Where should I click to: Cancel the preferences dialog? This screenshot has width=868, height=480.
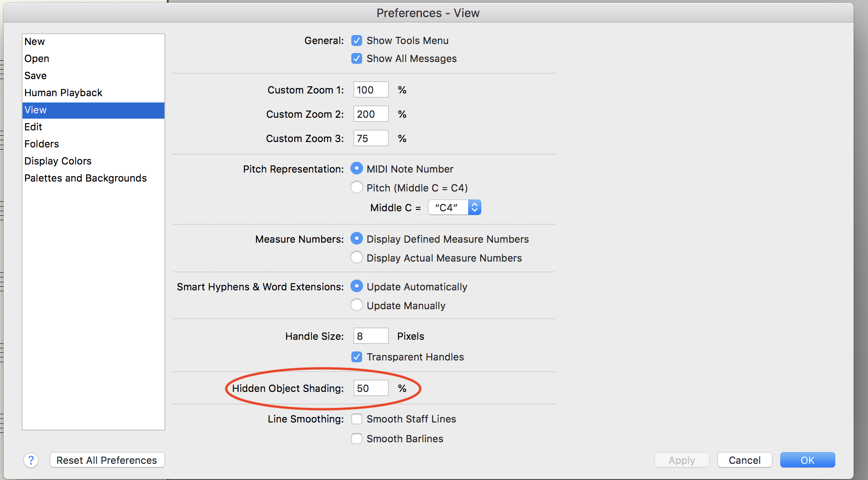pos(744,460)
